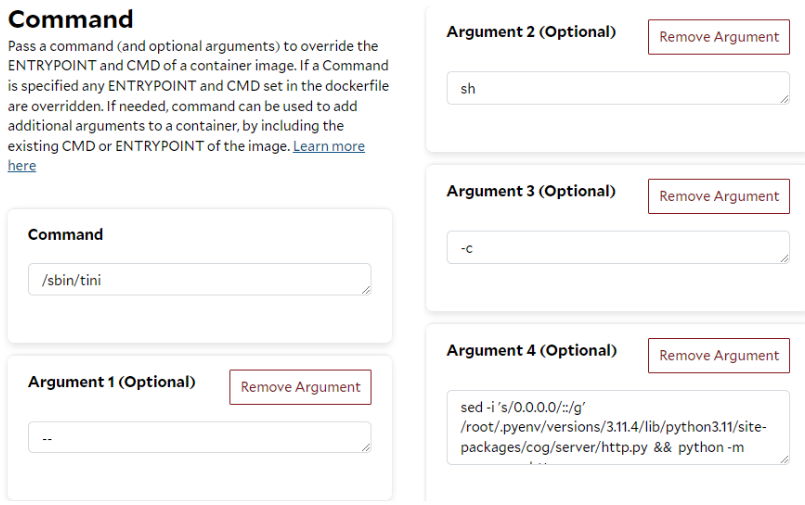This screenshot has width=805, height=505.
Task: Remove Argument 2
Action: (x=719, y=37)
